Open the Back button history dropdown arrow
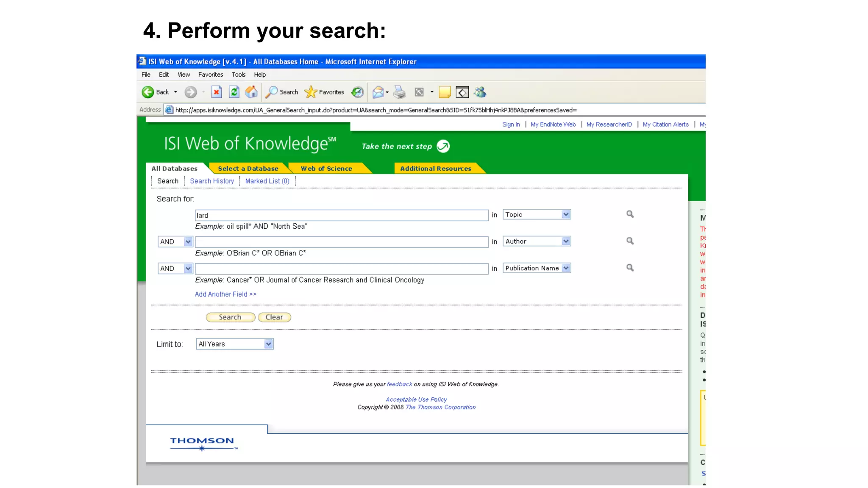868x488 pixels. click(175, 92)
